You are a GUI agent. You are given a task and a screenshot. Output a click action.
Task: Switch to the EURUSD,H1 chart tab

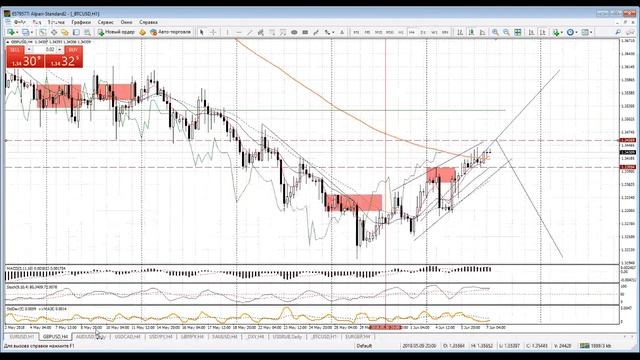coord(22,337)
